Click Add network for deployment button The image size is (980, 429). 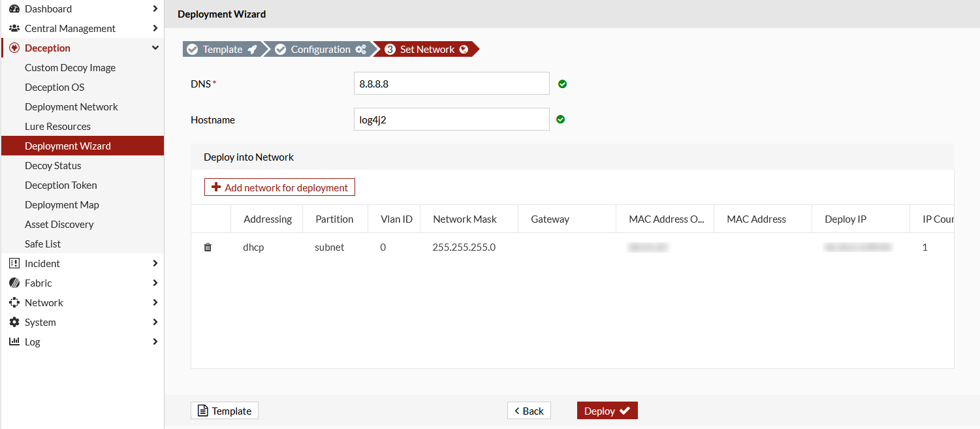click(279, 187)
